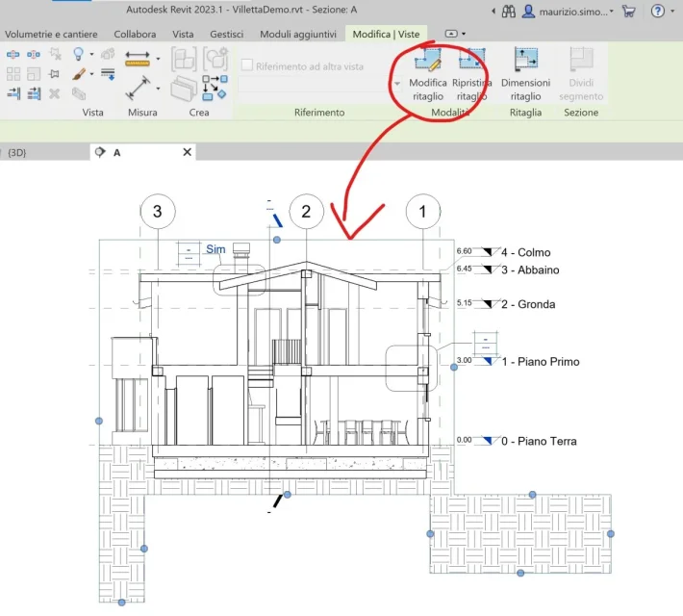683x616 pixels.
Task: Click the Hide in View lightbulb
Action: 79,54
